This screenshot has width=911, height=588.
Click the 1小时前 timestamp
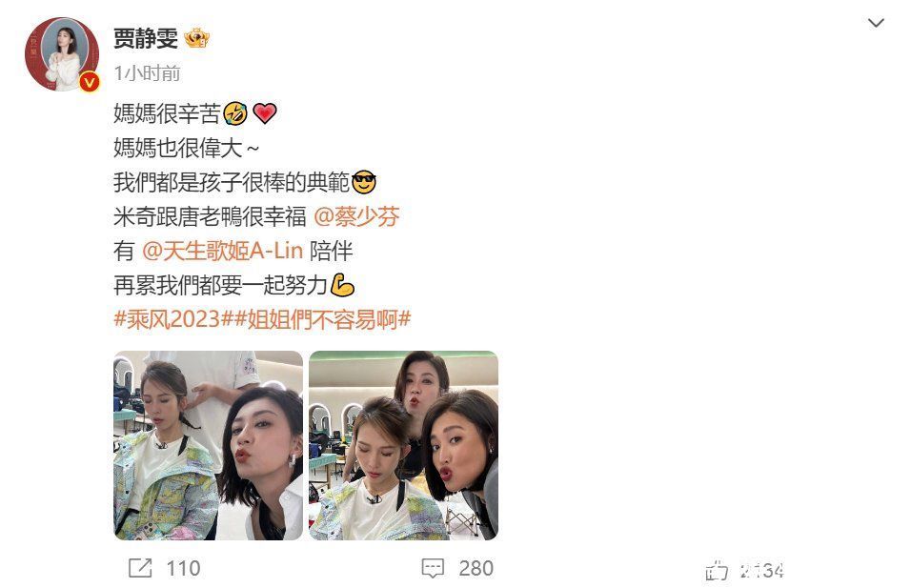(x=147, y=73)
